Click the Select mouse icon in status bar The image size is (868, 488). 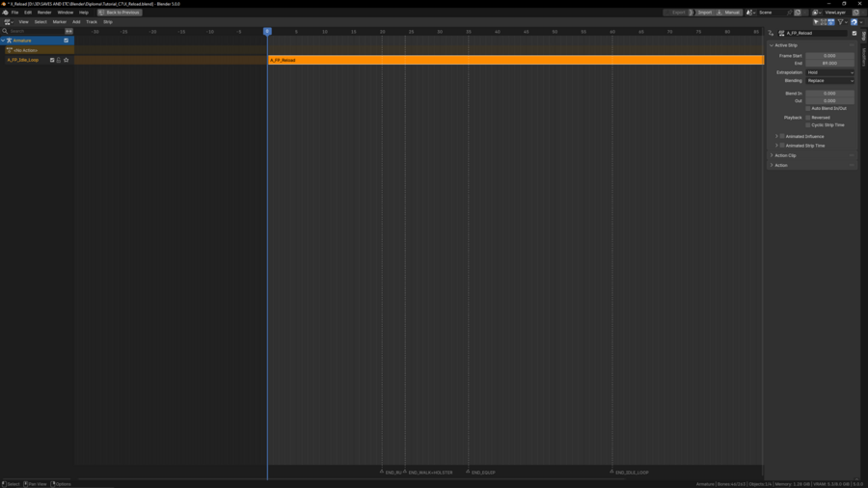(4, 484)
